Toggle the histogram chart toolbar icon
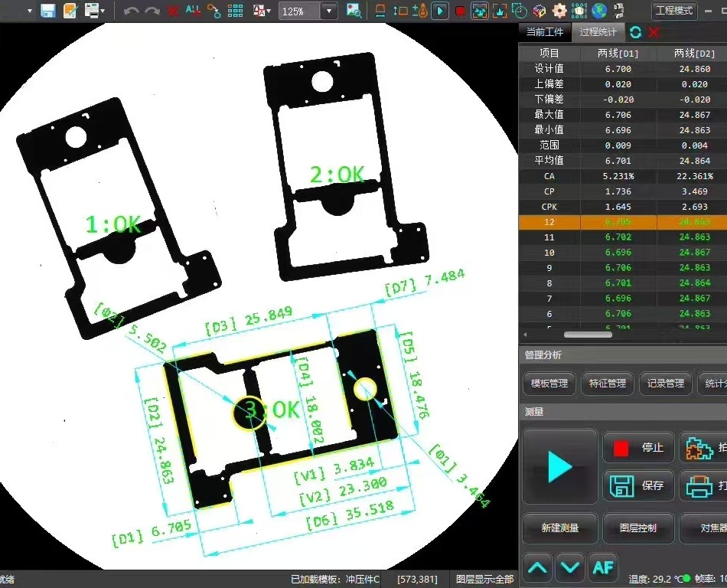 click(500, 11)
